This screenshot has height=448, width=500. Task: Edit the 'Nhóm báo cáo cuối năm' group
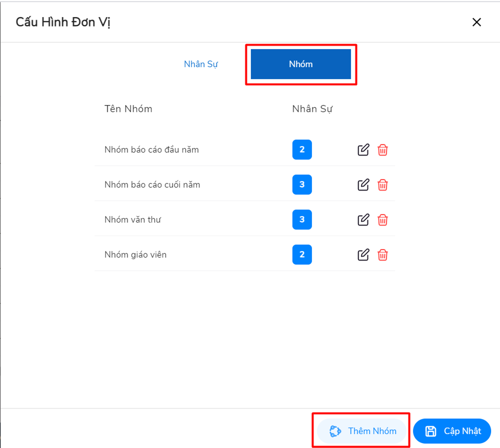pyautogui.click(x=363, y=185)
